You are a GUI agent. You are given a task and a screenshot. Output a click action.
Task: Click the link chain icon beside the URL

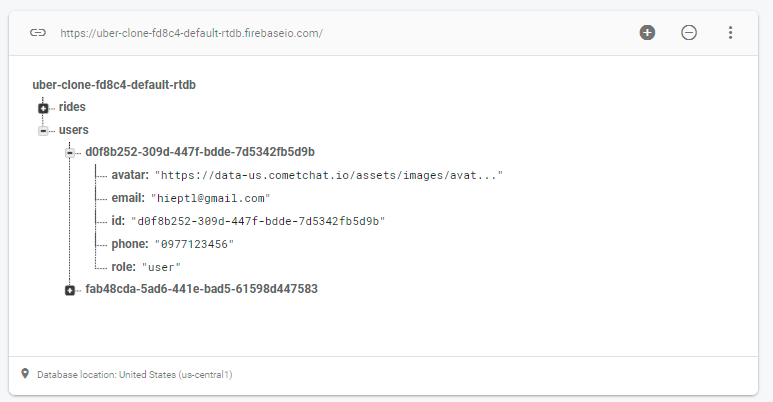click(x=38, y=33)
